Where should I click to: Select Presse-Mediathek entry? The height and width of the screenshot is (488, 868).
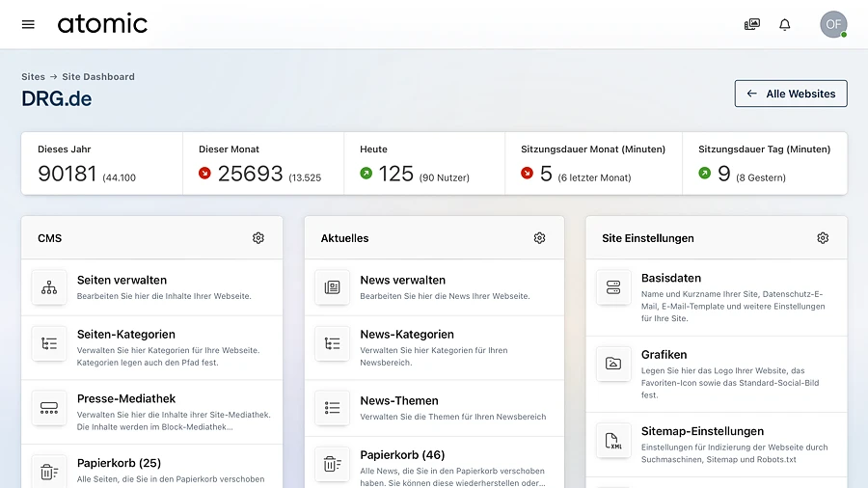(x=126, y=398)
